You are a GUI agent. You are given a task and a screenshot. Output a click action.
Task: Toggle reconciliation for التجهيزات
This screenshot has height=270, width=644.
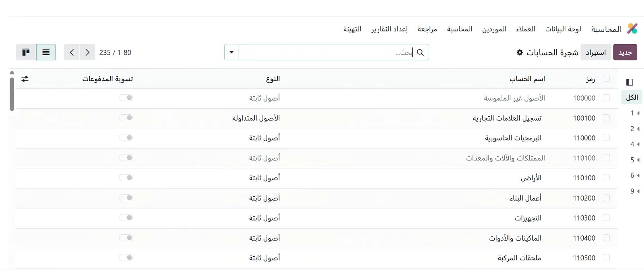click(126, 218)
